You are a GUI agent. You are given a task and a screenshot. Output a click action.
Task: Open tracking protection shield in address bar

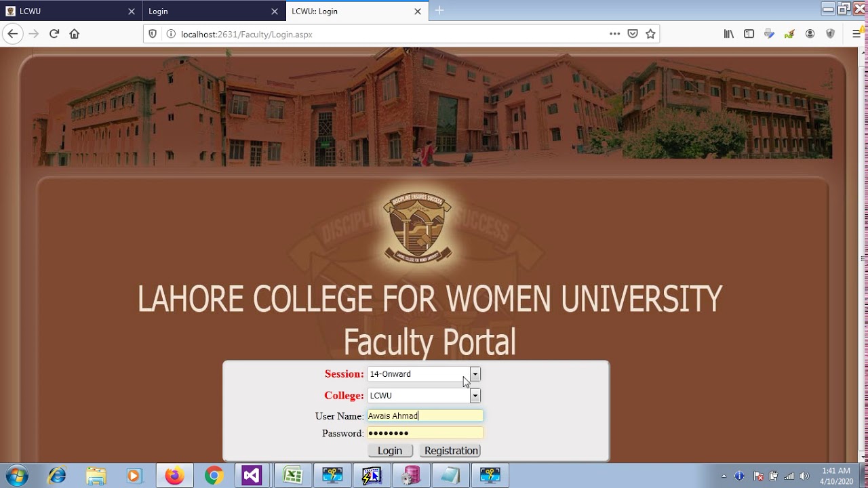(153, 34)
